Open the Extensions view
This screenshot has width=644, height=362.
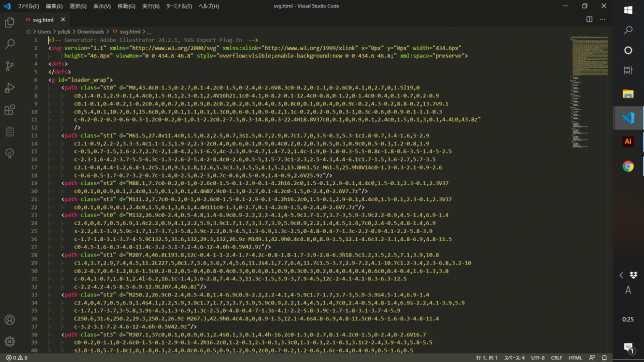[9, 110]
